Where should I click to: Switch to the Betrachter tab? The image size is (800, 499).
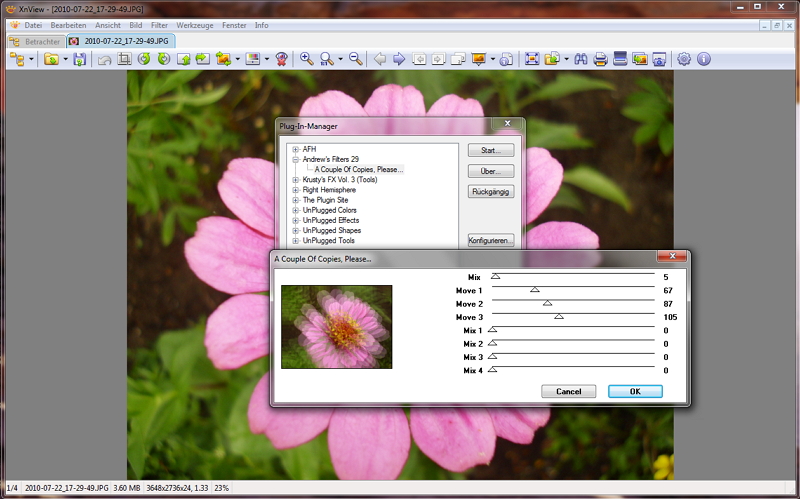point(37,41)
